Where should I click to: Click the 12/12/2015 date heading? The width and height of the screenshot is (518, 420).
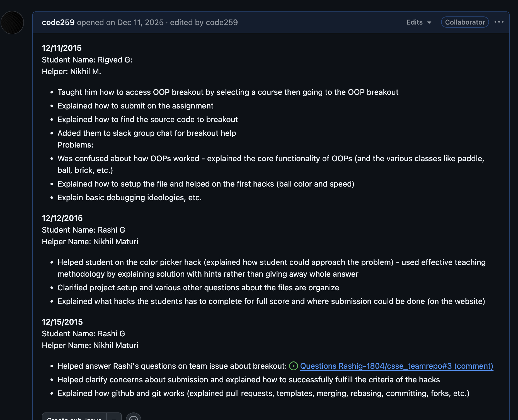click(x=62, y=218)
